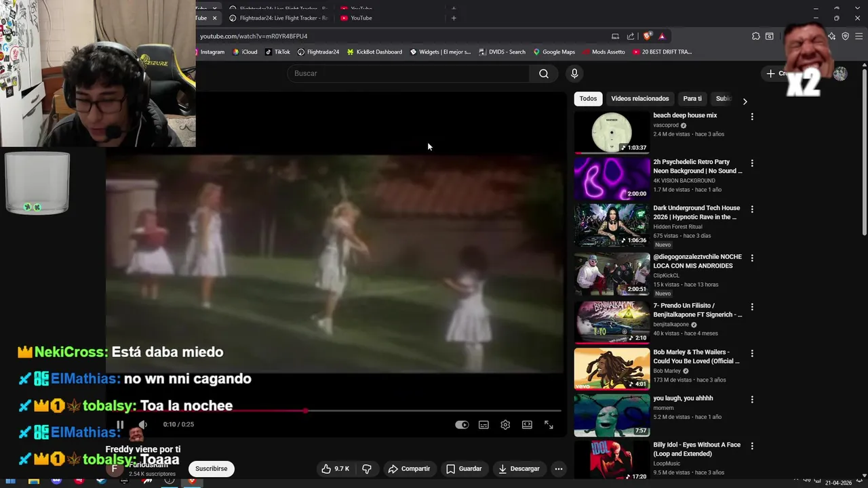
Task: Open Flightradar24 bookmark
Action: (x=318, y=52)
